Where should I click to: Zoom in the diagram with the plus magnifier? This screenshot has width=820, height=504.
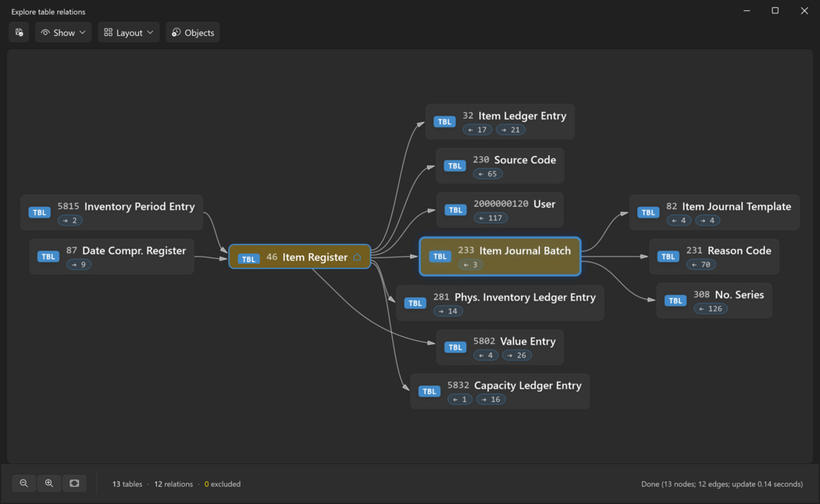pos(49,484)
